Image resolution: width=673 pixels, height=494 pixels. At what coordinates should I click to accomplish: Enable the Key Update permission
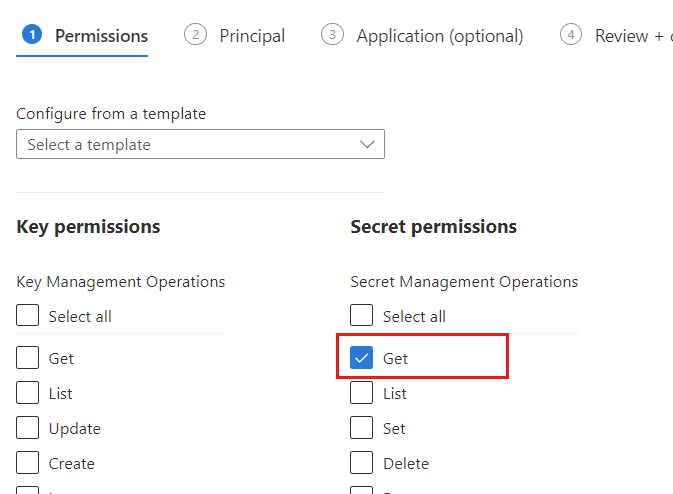coord(28,429)
